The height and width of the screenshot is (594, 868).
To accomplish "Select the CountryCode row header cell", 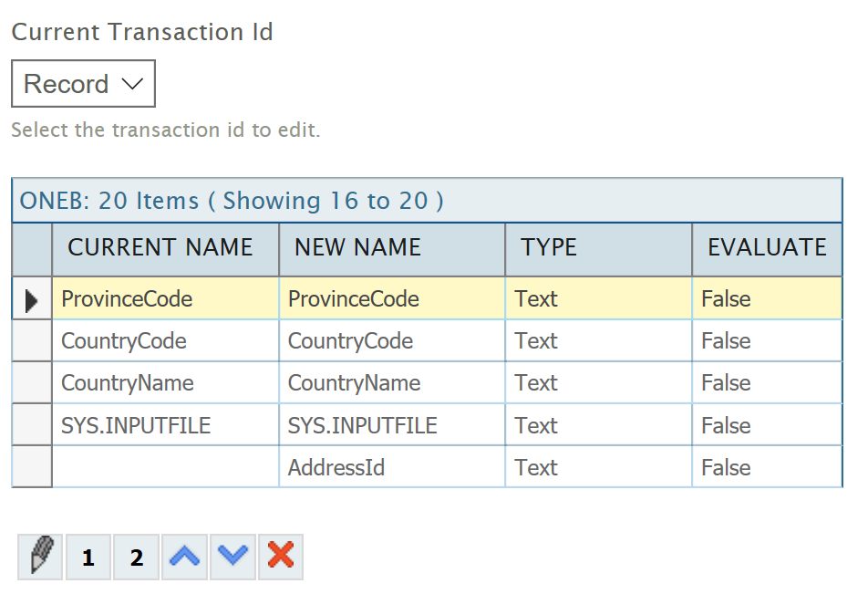I will tap(32, 341).
